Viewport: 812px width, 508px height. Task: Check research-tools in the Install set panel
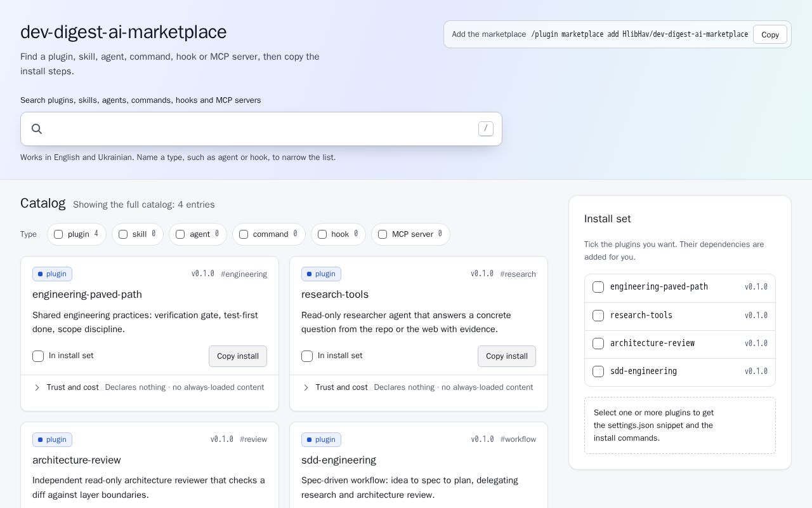(598, 316)
